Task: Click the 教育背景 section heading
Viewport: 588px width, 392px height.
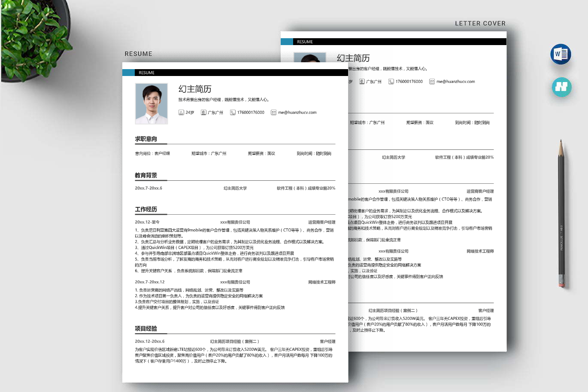Action: pyautogui.click(x=146, y=175)
